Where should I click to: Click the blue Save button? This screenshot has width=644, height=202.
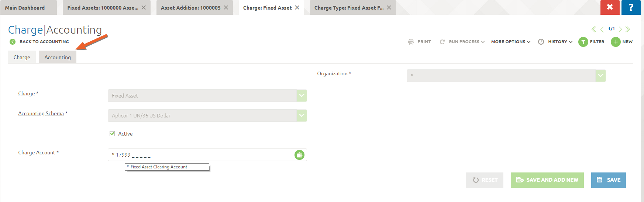pyautogui.click(x=608, y=180)
